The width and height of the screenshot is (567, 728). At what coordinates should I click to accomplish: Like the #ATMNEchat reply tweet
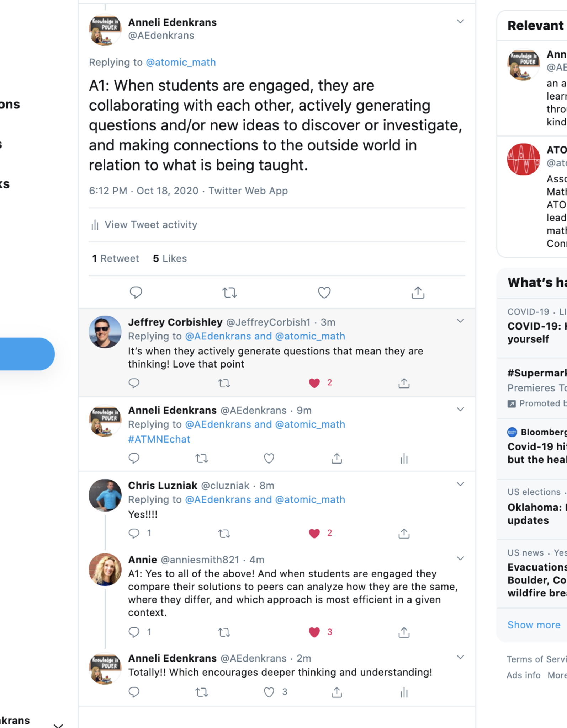pos(269,459)
